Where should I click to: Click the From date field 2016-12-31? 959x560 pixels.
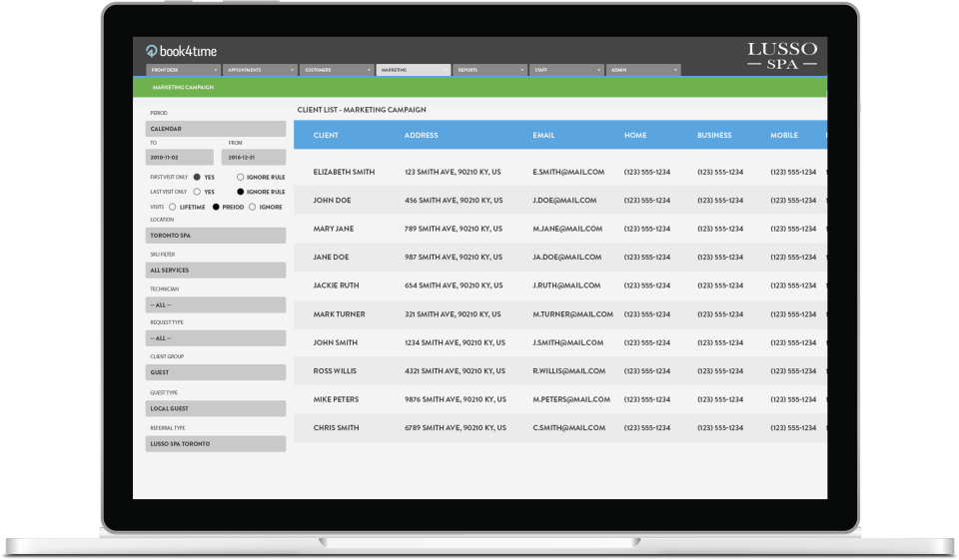coord(253,157)
